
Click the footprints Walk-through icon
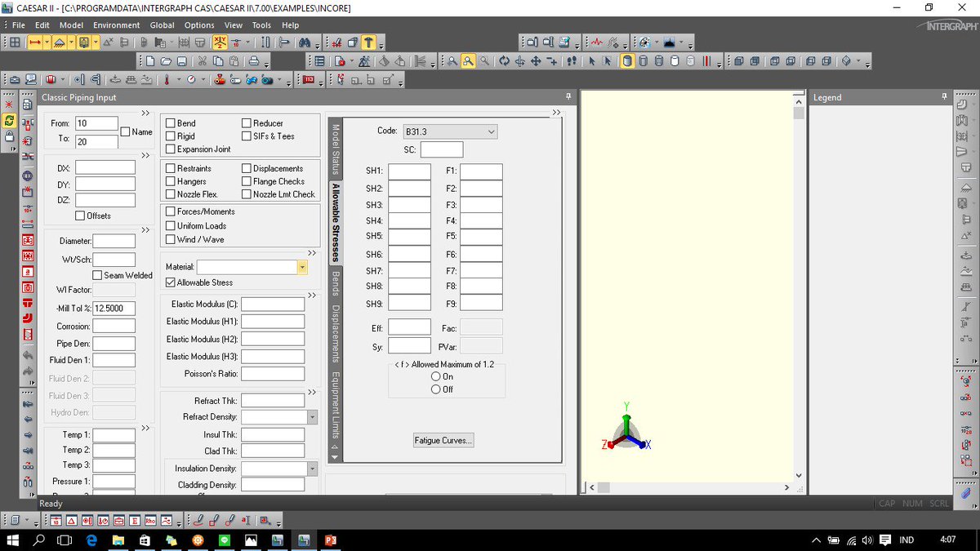pos(571,61)
